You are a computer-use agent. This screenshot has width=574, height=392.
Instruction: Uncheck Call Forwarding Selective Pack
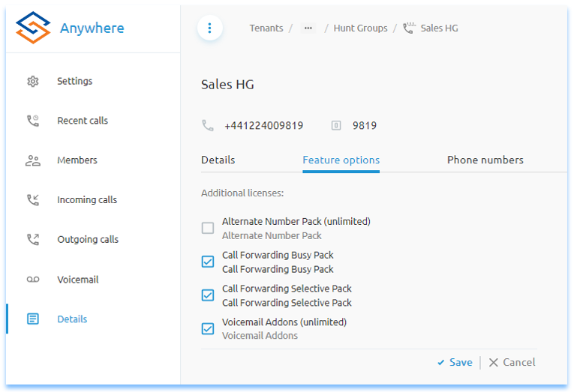[208, 295]
